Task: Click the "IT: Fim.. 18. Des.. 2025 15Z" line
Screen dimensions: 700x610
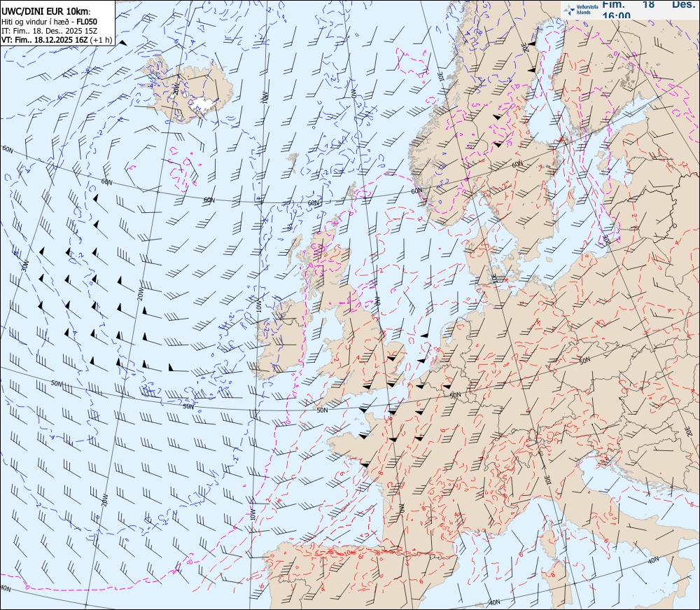Action: click(50, 31)
